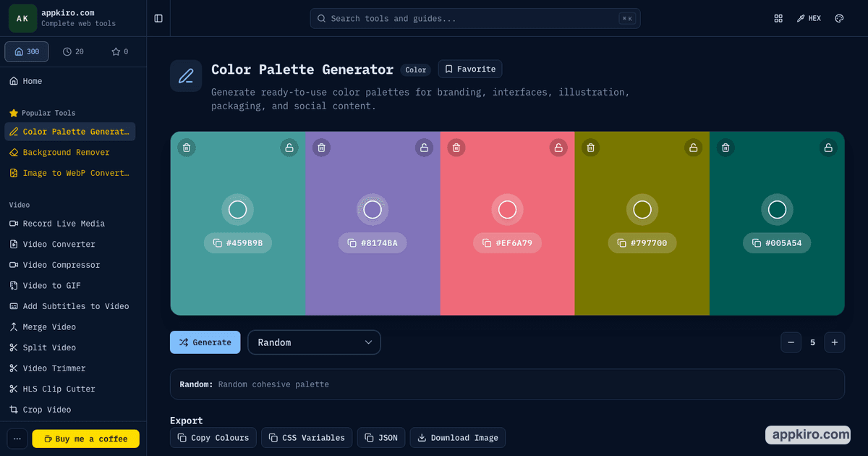Download palette as image
Screen dimensions: 868x456
pos(458,438)
